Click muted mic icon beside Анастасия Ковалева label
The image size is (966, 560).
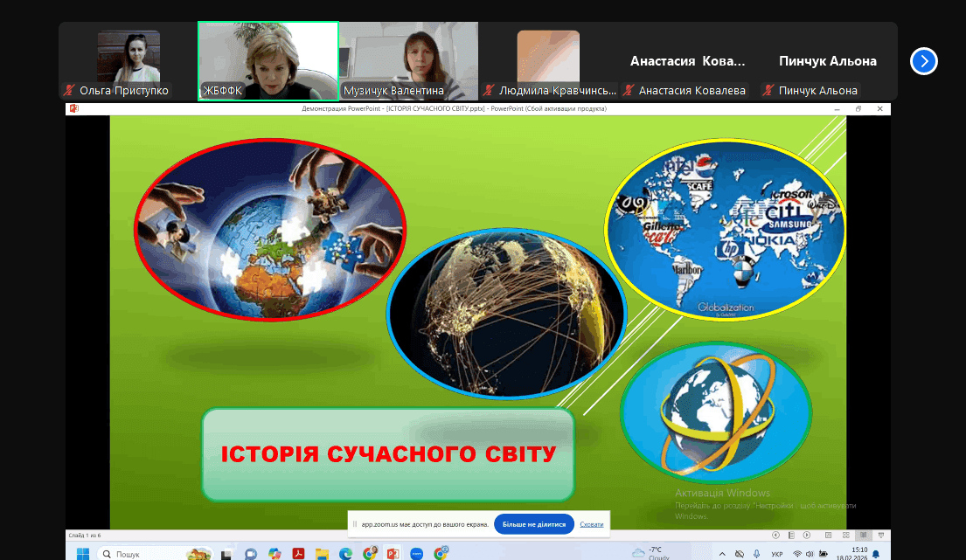click(x=629, y=91)
